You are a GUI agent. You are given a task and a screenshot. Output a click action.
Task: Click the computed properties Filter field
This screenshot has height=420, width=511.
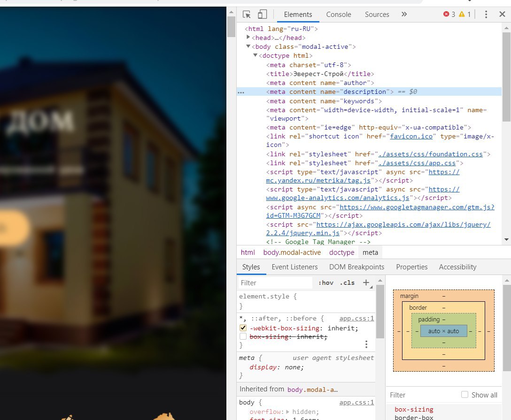tap(422, 395)
